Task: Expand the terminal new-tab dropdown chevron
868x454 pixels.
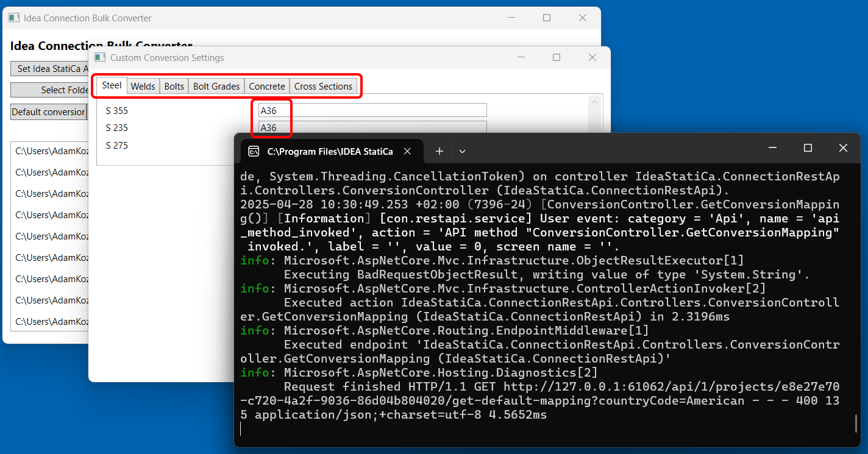Action: (x=462, y=151)
